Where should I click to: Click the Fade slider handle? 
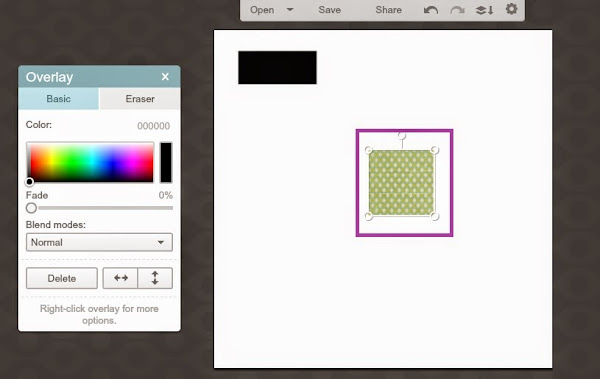pos(31,208)
